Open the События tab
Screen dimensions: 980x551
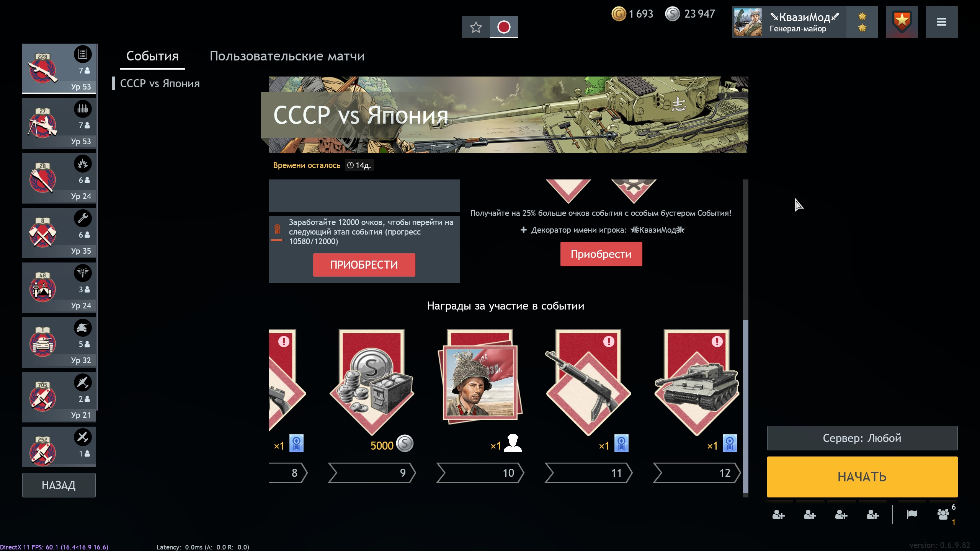pos(152,56)
